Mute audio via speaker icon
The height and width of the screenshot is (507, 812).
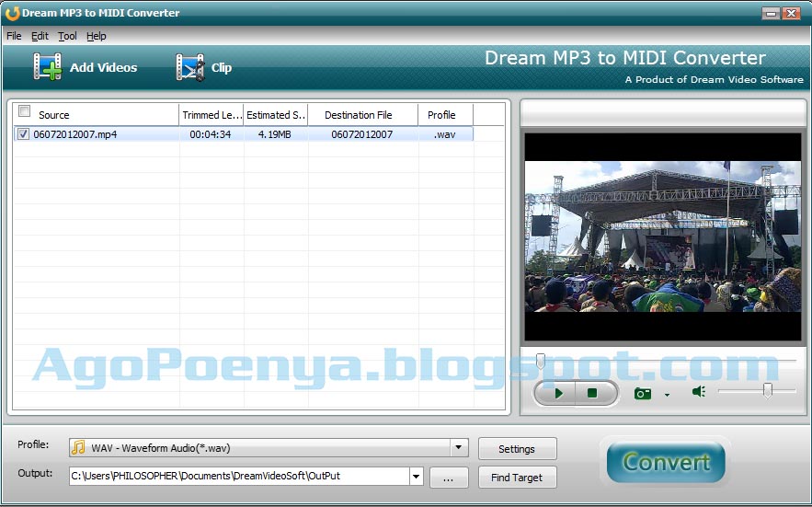tap(699, 391)
